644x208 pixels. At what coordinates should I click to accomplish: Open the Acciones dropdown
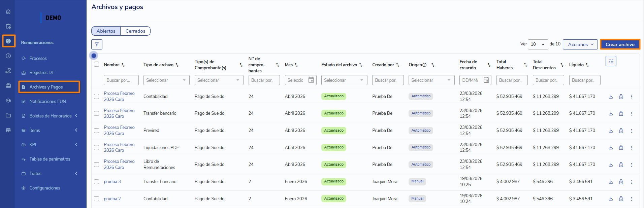580,44
